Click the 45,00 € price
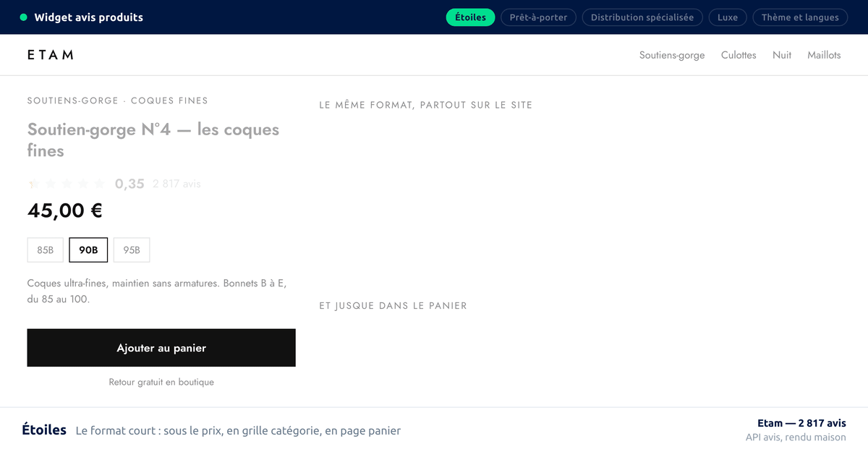The image size is (868, 452). tap(65, 210)
